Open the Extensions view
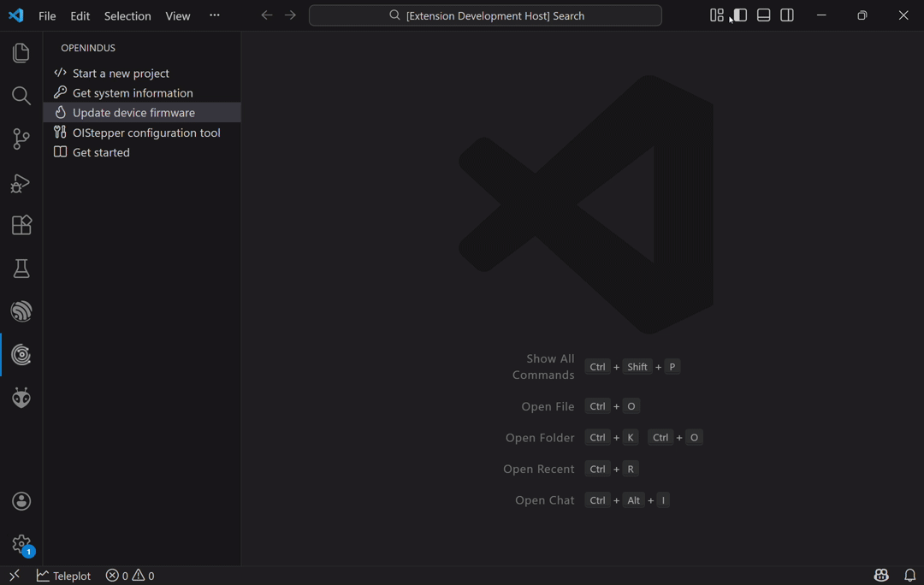 (x=21, y=225)
